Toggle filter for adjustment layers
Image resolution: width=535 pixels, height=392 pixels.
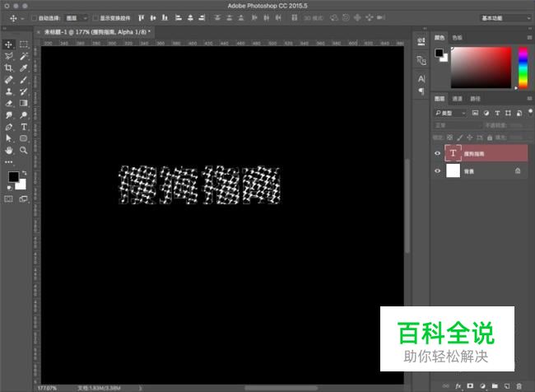pyautogui.click(x=486, y=113)
